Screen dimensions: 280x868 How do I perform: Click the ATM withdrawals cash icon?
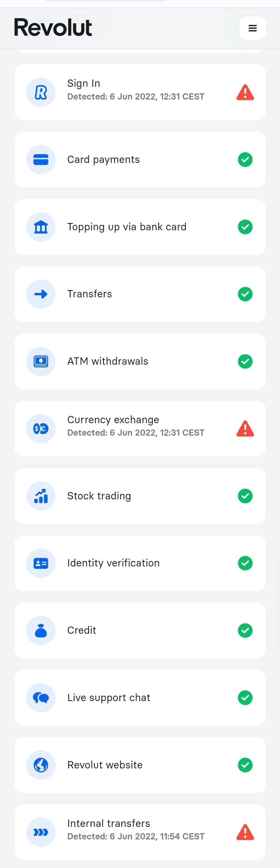tap(41, 362)
